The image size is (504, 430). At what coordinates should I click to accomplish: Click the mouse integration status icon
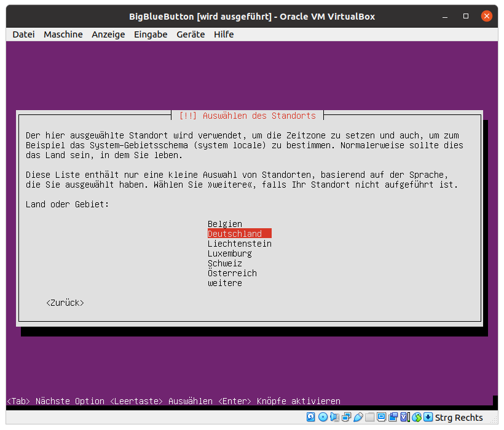[417, 417]
